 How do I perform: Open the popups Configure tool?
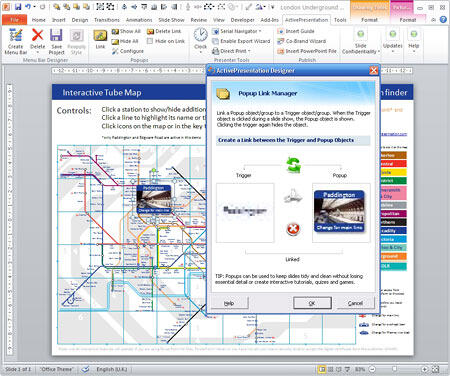click(x=128, y=51)
